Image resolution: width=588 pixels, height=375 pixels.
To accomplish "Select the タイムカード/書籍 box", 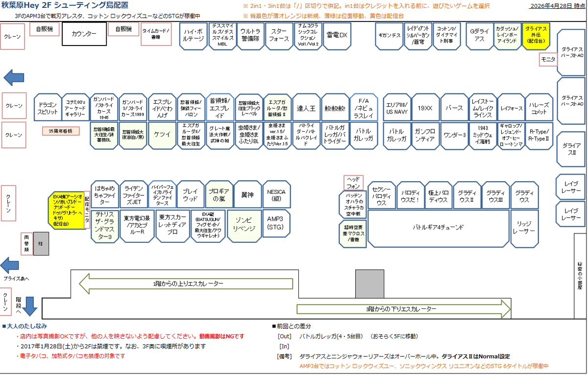I will (156, 34).
